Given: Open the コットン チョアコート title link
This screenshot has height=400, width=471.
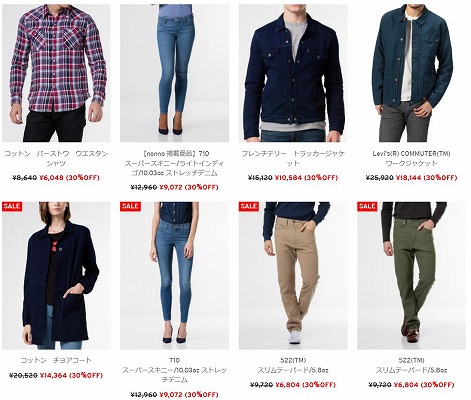Looking at the screenshot, I should [56, 360].
